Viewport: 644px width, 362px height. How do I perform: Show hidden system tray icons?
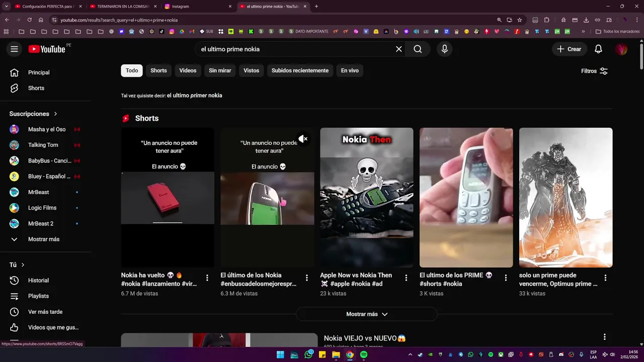click(x=410, y=354)
